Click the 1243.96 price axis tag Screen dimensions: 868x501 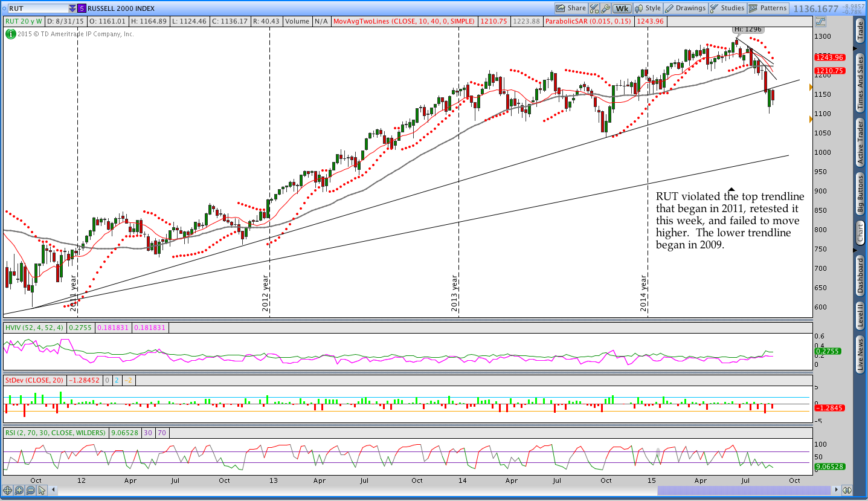(829, 57)
